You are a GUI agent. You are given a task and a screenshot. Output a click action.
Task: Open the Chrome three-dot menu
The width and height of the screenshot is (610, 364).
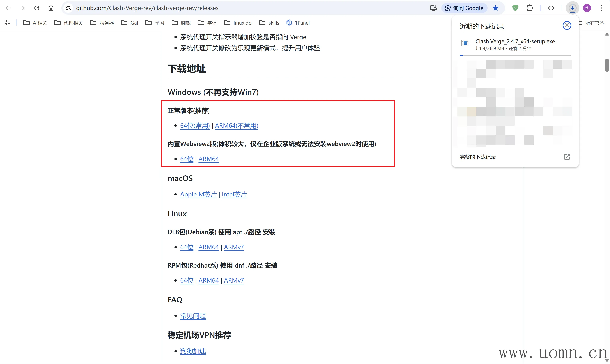(601, 8)
